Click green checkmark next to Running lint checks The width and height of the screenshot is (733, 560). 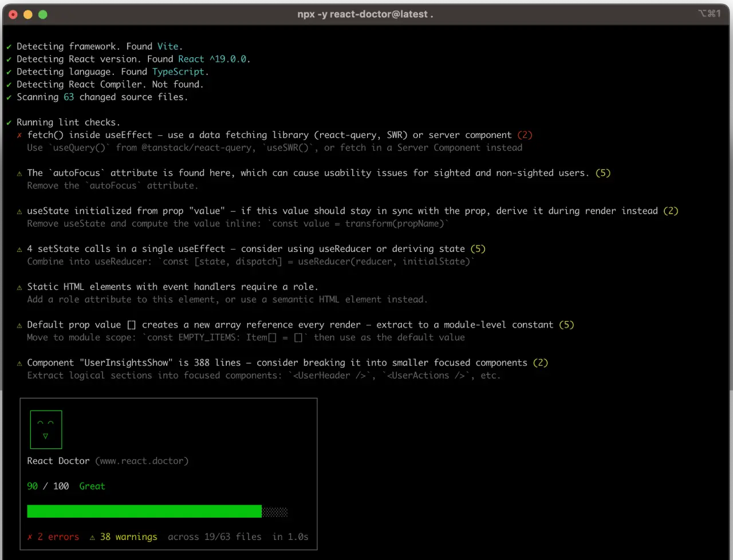pos(9,123)
